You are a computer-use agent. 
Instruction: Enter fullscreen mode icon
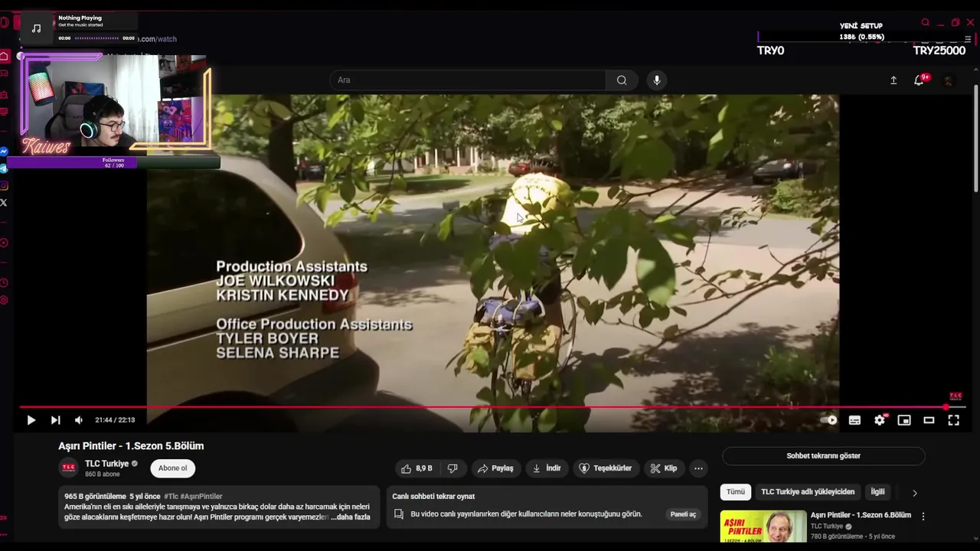(954, 420)
